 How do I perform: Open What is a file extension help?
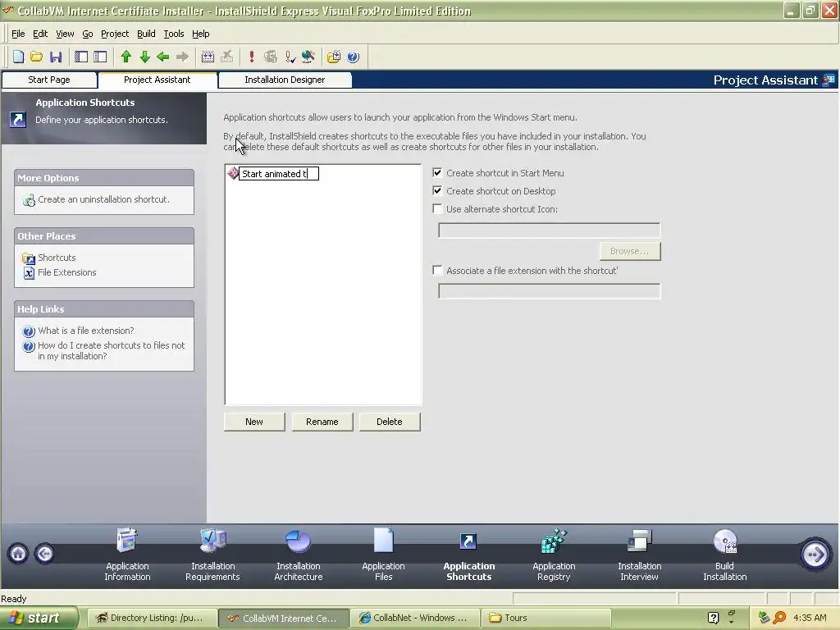pos(85,331)
